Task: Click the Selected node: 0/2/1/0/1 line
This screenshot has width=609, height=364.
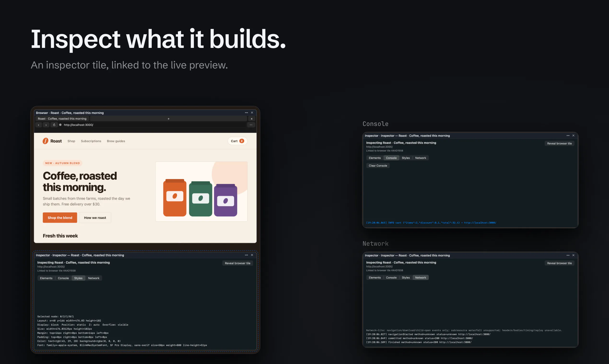Action: tap(55, 317)
